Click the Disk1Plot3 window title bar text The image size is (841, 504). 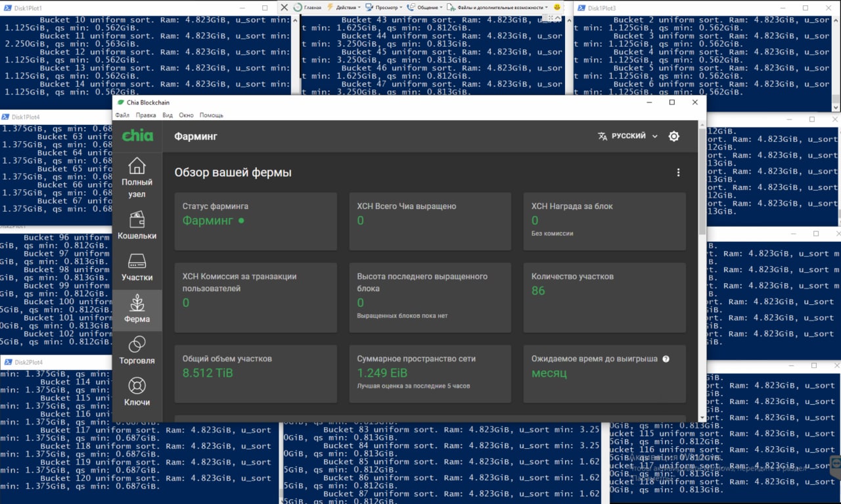click(602, 8)
